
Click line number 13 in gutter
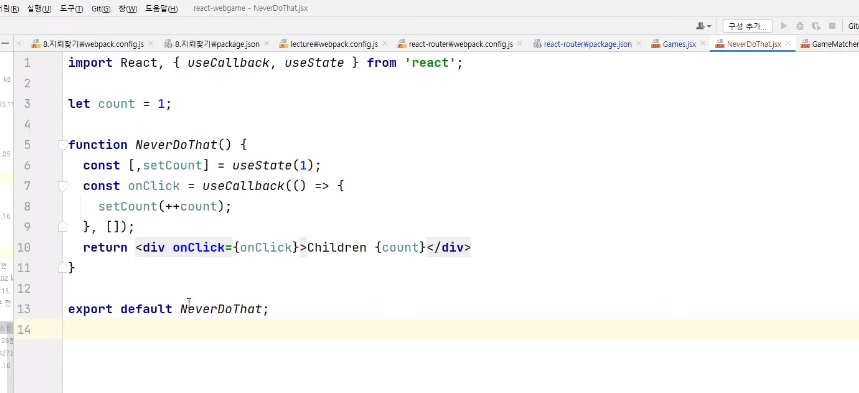[x=24, y=309]
